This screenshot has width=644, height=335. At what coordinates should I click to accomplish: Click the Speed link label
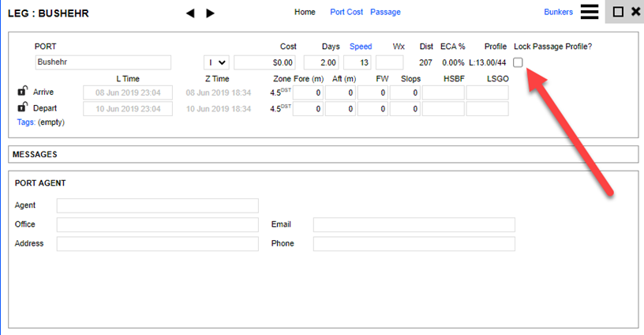(360, 47)
